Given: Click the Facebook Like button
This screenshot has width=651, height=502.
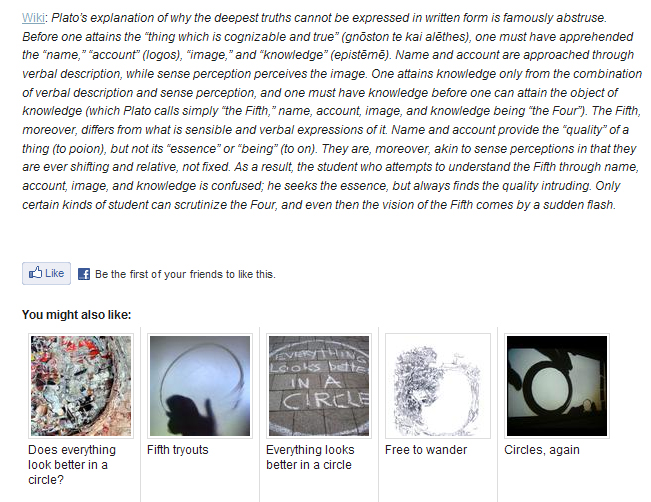Looking at the screenshot, I should tap(46, 273).
